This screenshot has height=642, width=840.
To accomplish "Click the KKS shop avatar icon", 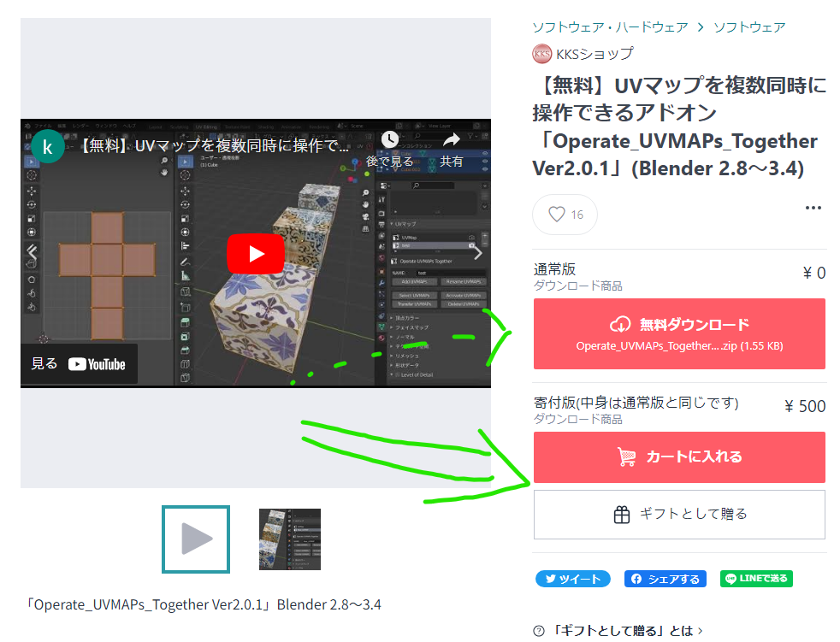I will coord(542,54).
